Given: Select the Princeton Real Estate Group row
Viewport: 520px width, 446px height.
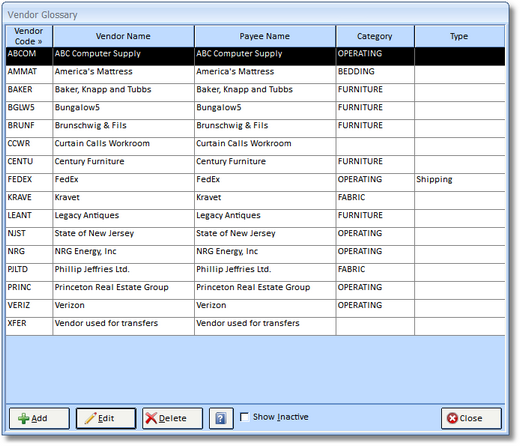Looking at the screenshot, I should tap(255, 290).
